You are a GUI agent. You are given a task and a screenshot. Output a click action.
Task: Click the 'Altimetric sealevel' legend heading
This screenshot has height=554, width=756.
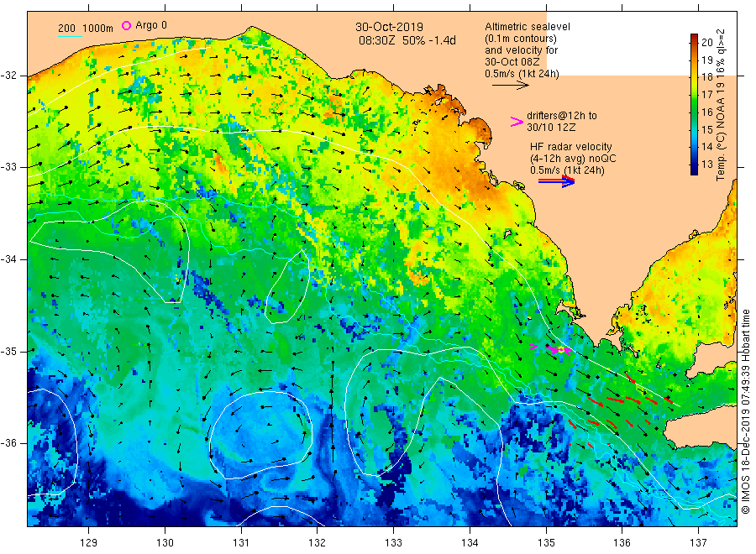527,27
